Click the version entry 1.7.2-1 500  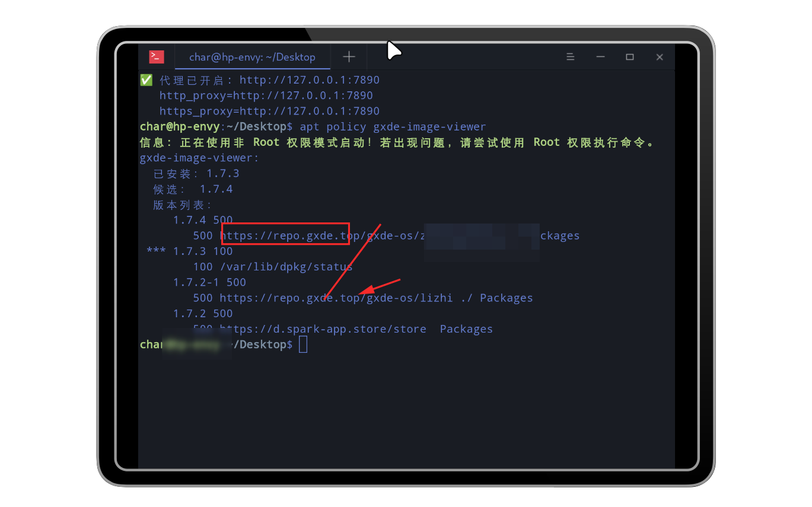pyautogui.click(x=209, y=282)
